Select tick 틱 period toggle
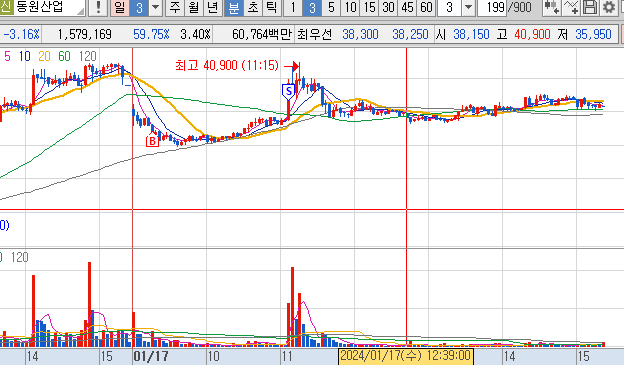The width and height of the screenshot is (624, 365). pyautogui.click(x=272, y=7)
